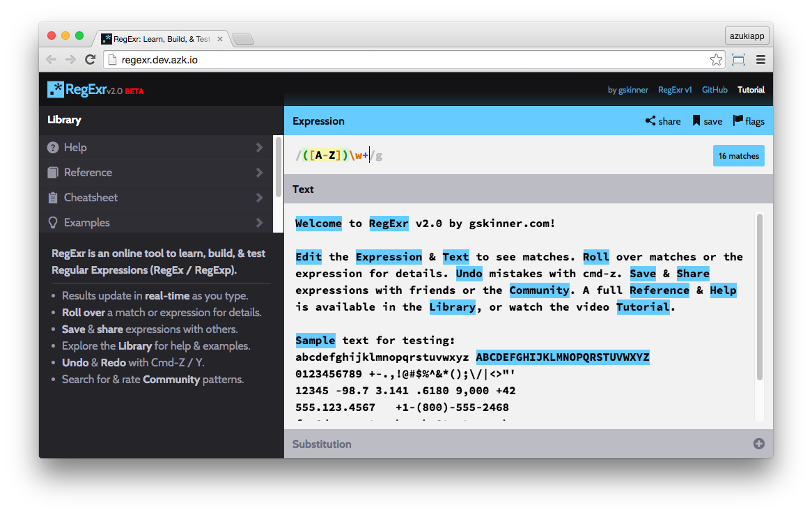The image size is (812, 514).
Task: Reload the page with refresh icon
Action: (90, 60)
